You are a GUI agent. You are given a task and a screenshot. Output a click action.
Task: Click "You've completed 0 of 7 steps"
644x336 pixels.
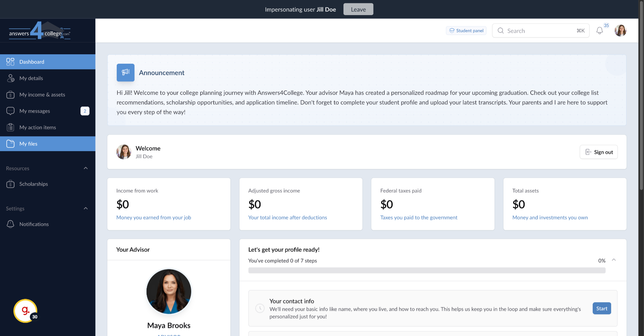(282, 261)
